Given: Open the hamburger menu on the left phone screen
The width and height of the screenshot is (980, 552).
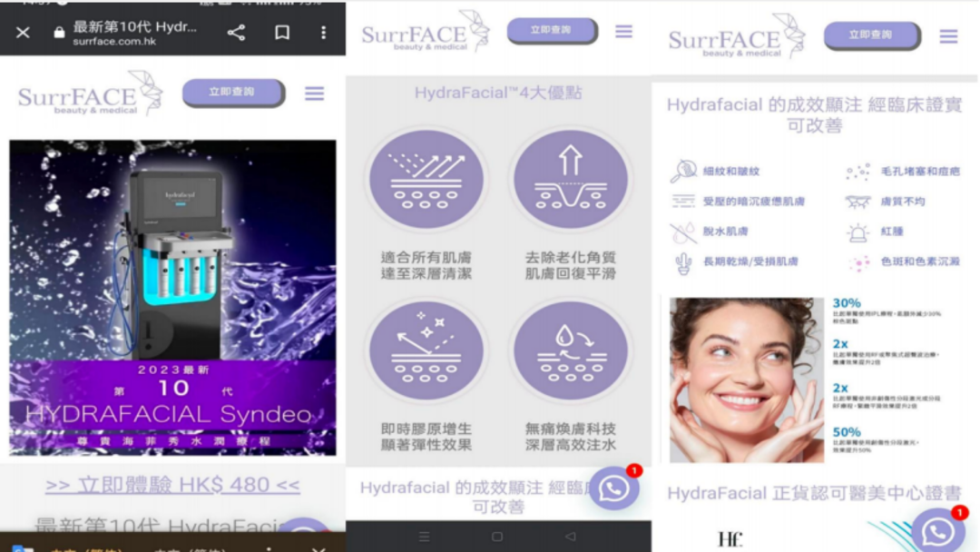Looking at the screenshot, I should click(x=314, y=94).
